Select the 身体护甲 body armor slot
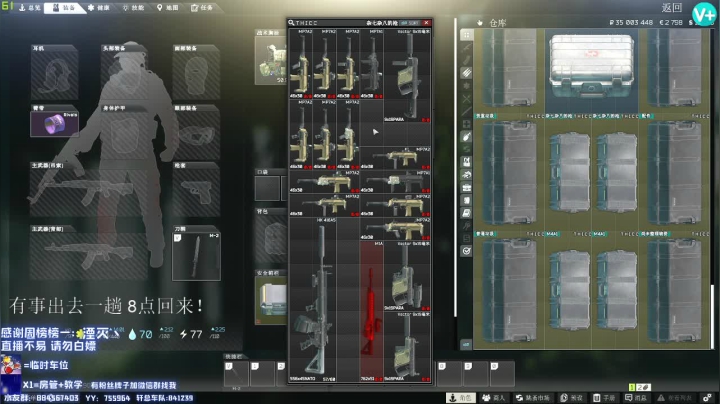Viewport: 720px width, 404px height. pos(125,132)
